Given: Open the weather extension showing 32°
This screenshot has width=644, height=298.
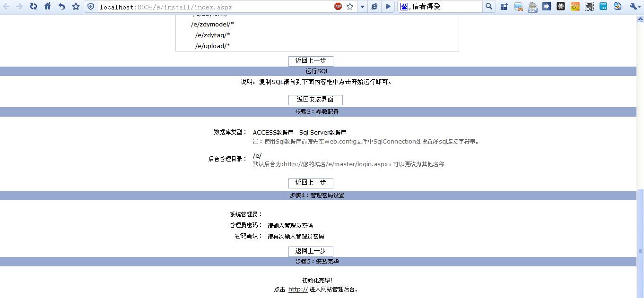Looking at the screenshot, I should tap(532, 7).
